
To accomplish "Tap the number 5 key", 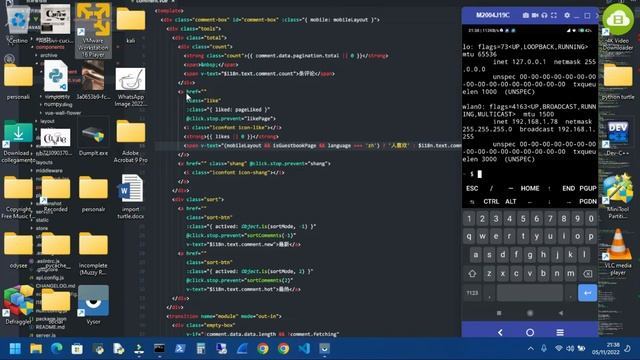I will (x=523, y=219).
